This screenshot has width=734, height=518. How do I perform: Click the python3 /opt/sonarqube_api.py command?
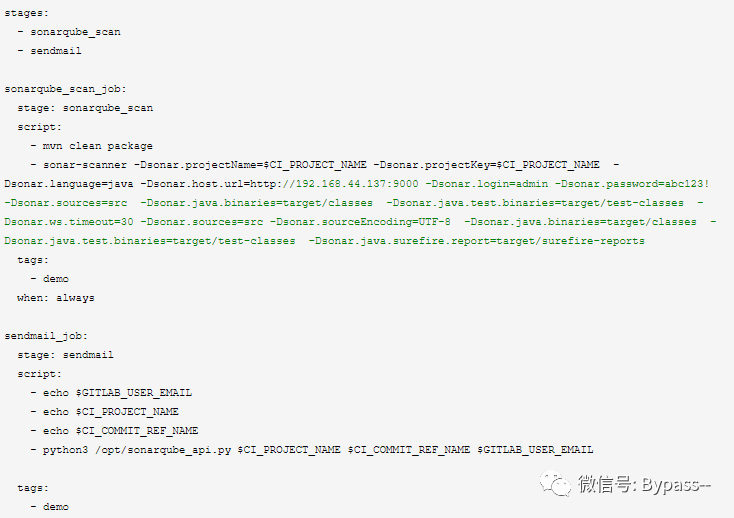(137, 450)
